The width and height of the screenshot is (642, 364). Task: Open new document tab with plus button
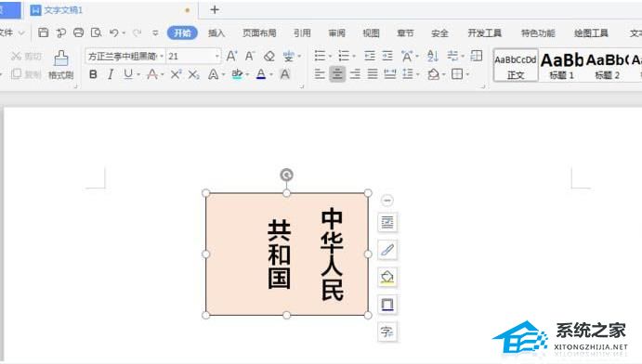(215, 10)
